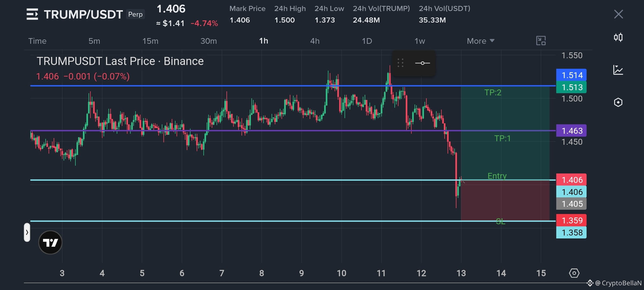Open the trading pair list menu icon
644x290 pixels.
coord(32,14)
